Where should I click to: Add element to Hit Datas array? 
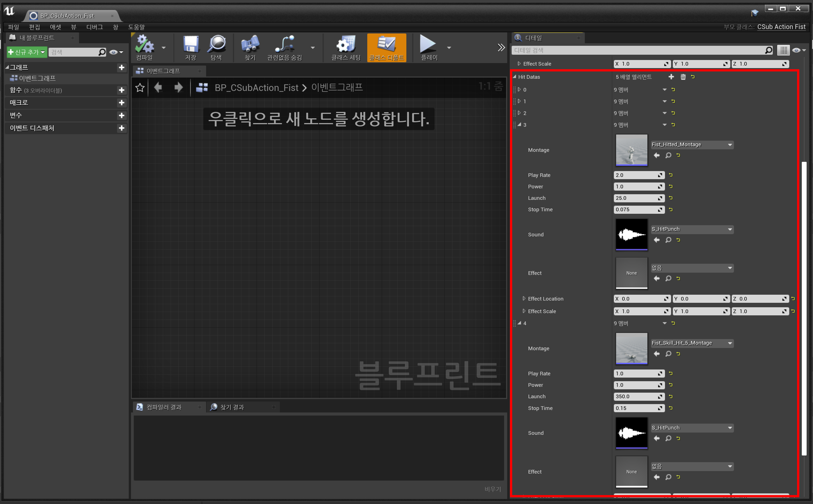(x=671, y=77)
